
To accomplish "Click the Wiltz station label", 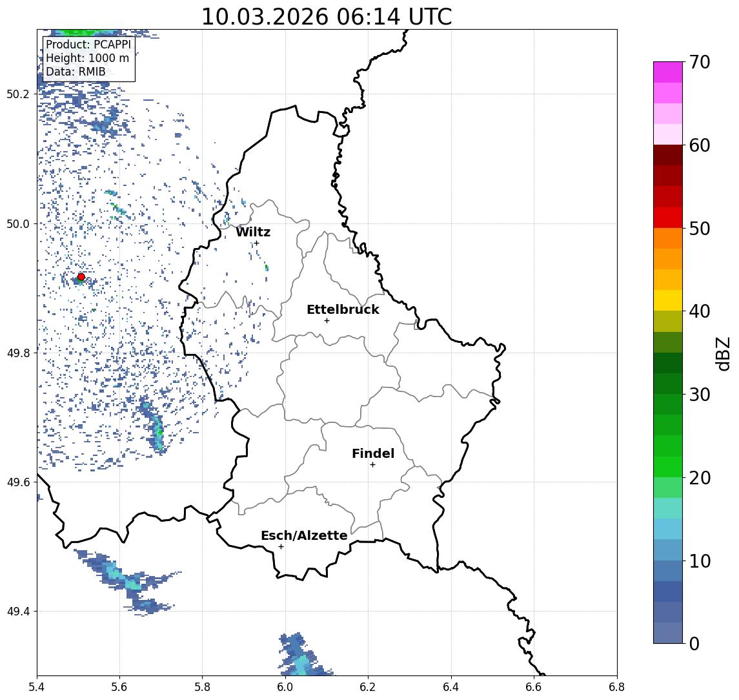I will [253, 232].
